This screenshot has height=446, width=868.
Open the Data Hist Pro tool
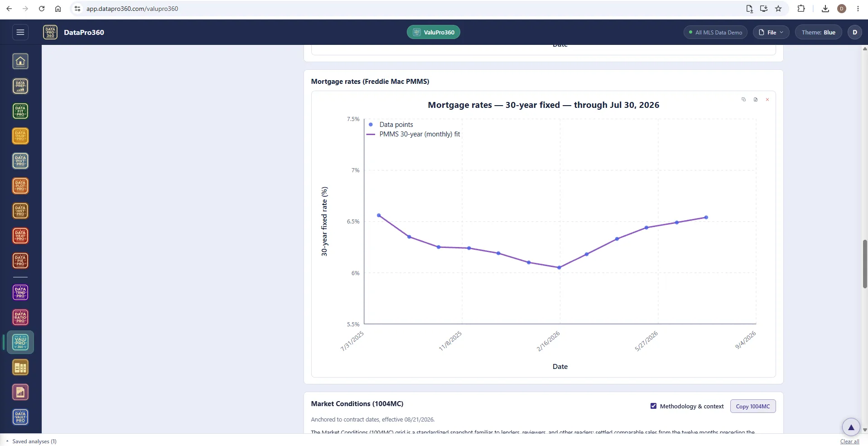click(x=20, y=211)
